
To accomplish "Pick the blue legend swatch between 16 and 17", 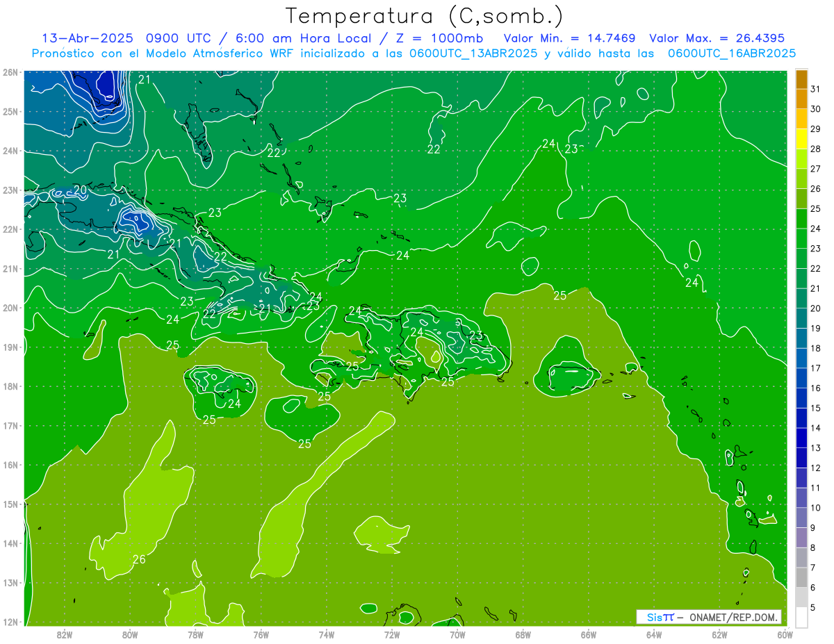I will pos(801,378).
